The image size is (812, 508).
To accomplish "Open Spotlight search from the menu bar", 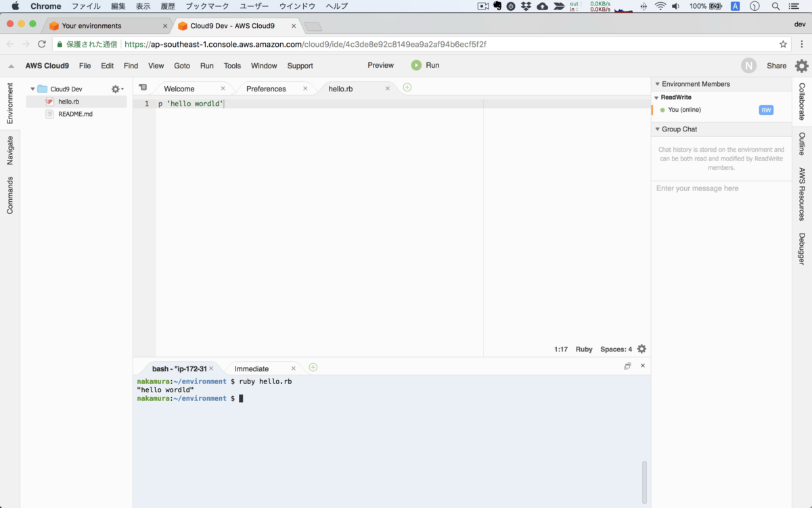I will 775,6.
